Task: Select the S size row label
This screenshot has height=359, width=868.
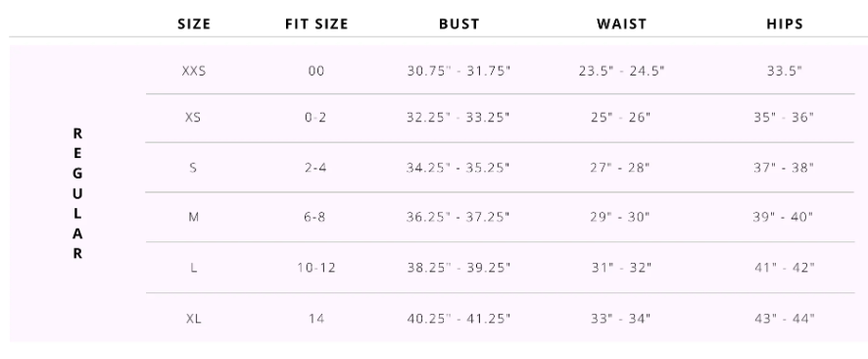Action: click(x=193, y=168)
